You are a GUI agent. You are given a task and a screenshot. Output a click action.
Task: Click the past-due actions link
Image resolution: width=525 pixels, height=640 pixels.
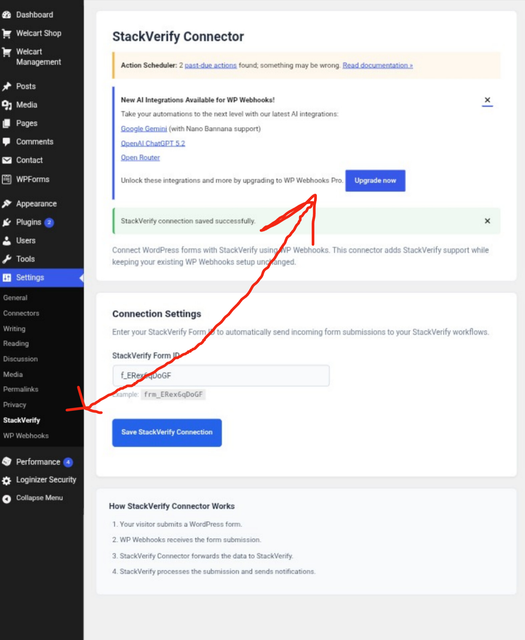click(211, 65)
